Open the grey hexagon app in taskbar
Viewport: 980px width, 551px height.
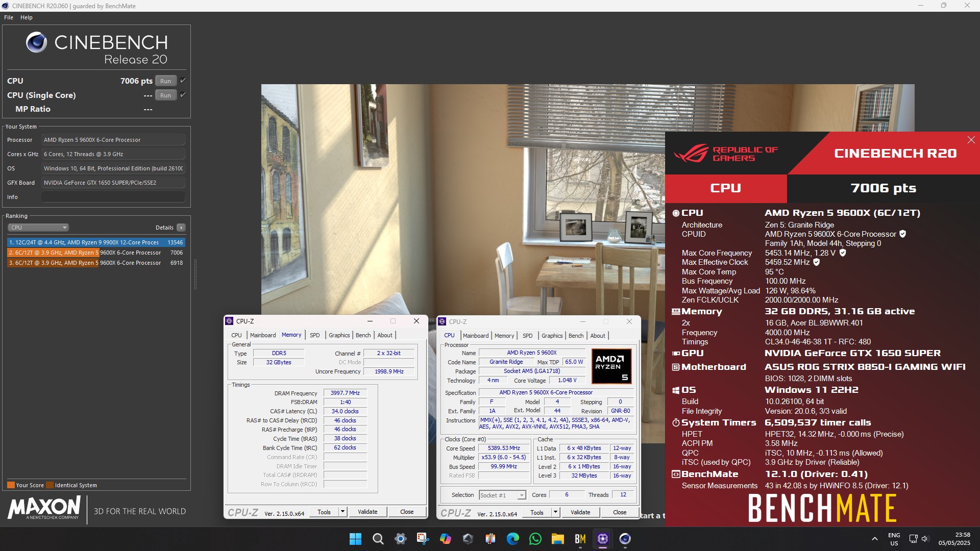pos(468,539)
